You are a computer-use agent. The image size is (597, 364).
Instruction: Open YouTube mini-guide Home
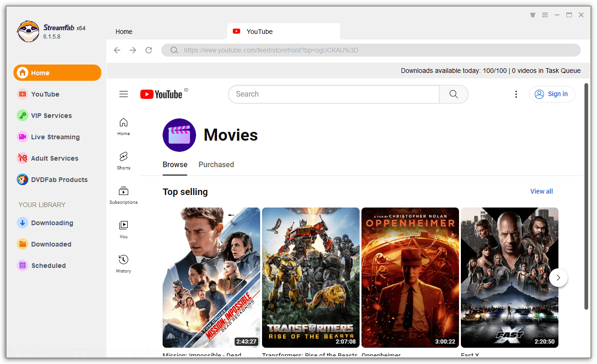(x=124, y=127)
